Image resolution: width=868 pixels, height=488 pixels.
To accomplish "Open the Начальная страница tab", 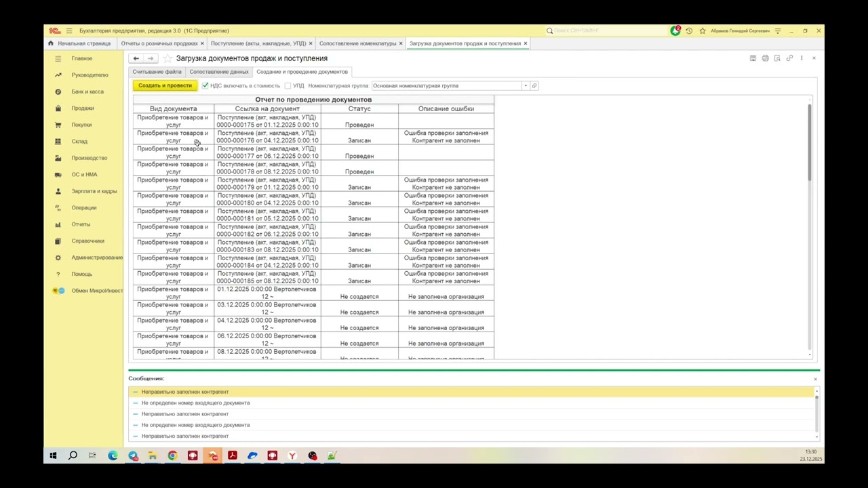I will point(79,43).
